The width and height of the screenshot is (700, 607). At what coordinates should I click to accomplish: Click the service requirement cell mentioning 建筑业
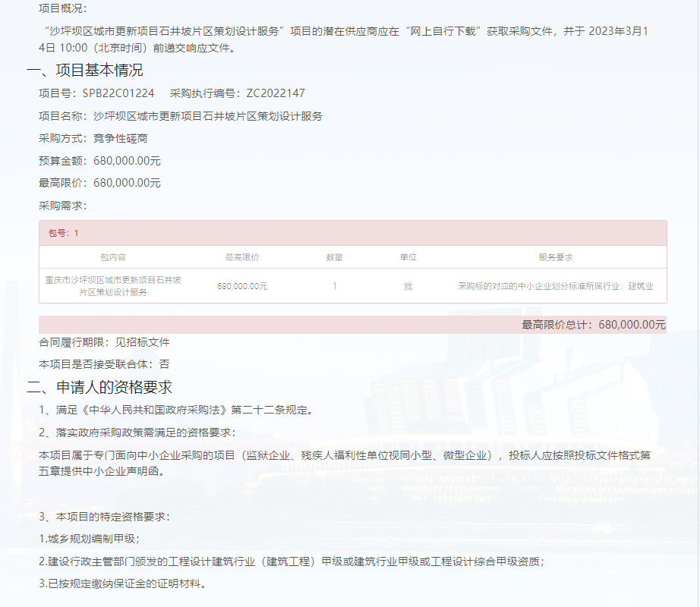pyautogui.click(x=555, y=286)
